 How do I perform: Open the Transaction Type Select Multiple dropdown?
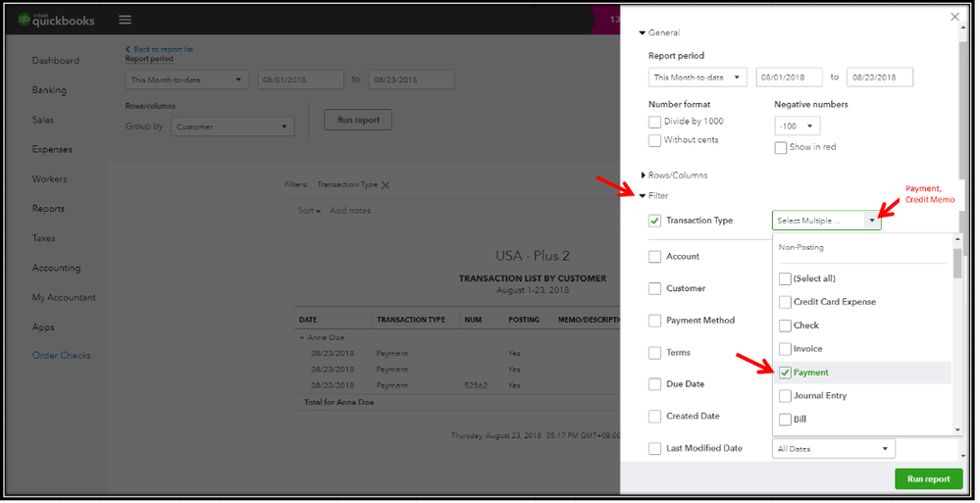(826, 220)
